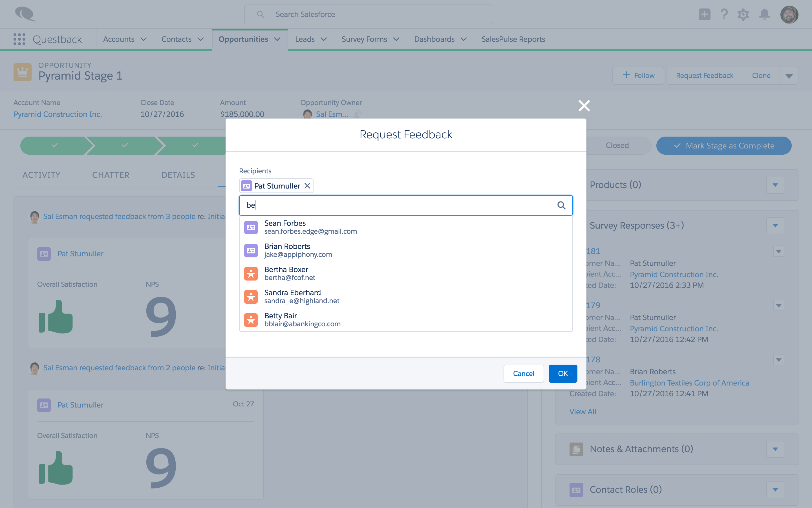Open the Accounts tab

119,39
